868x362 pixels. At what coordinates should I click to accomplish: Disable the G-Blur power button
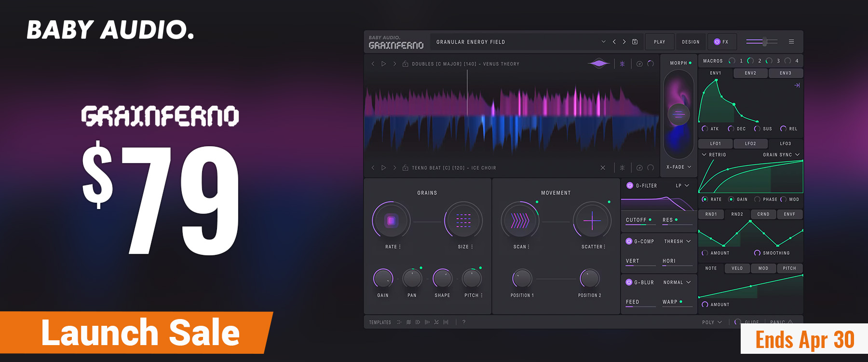629,282
